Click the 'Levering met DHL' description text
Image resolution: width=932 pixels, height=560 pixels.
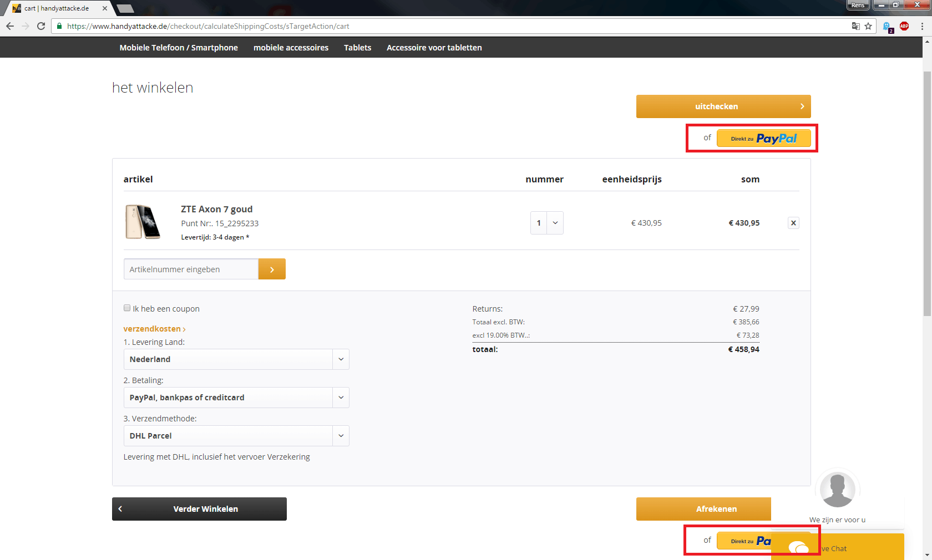pos(216,457)
